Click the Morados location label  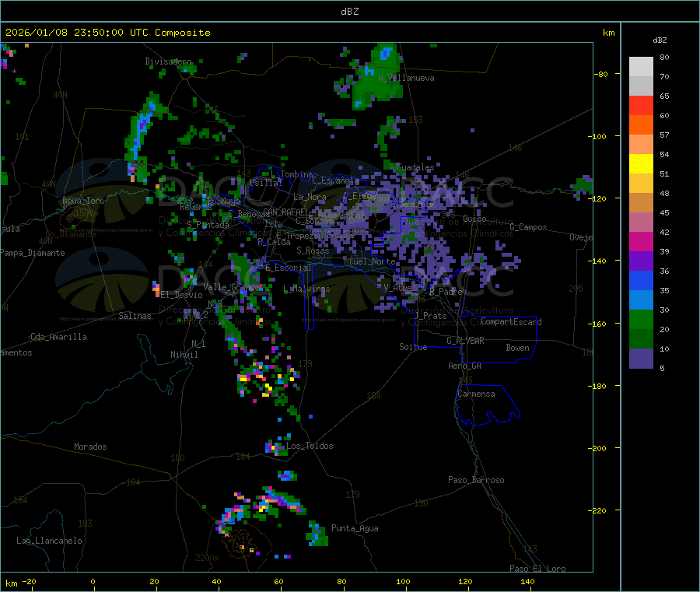coord(90,447)
